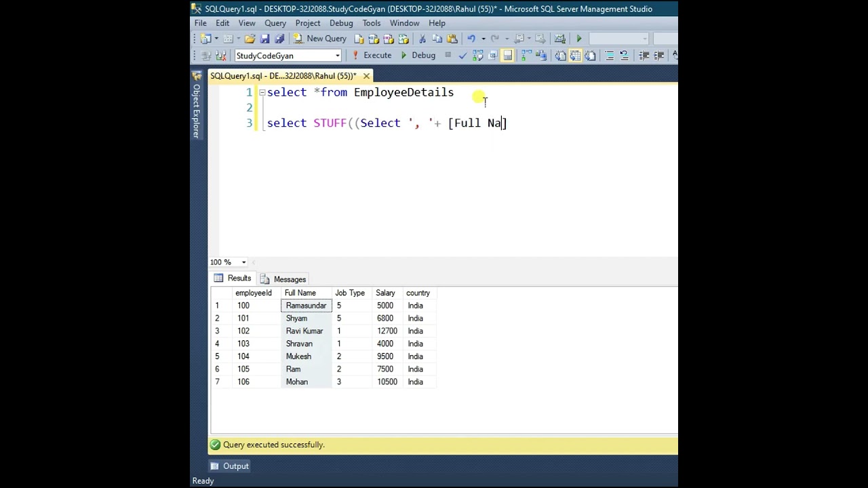Click the Query executed successfully status
868x488 pixels.
tap(274, 445)
